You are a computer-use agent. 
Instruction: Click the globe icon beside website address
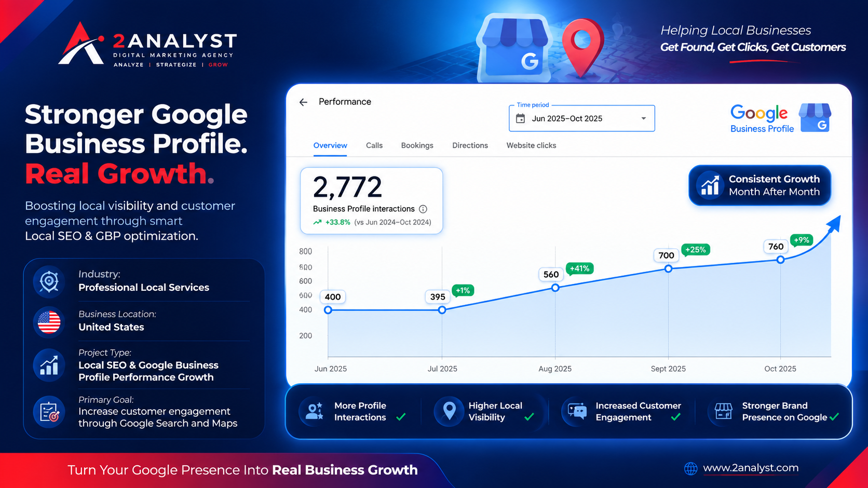pyautogui.click(x=690, y=469)
